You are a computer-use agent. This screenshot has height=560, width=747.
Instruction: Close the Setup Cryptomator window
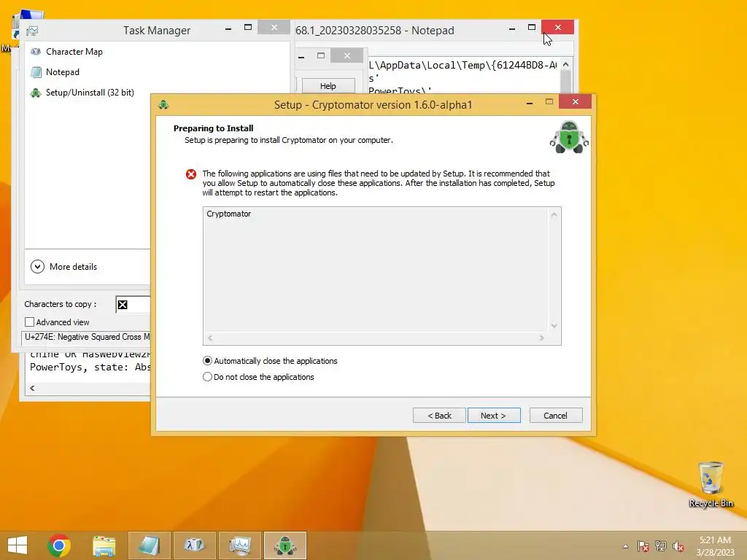[576, 102]
